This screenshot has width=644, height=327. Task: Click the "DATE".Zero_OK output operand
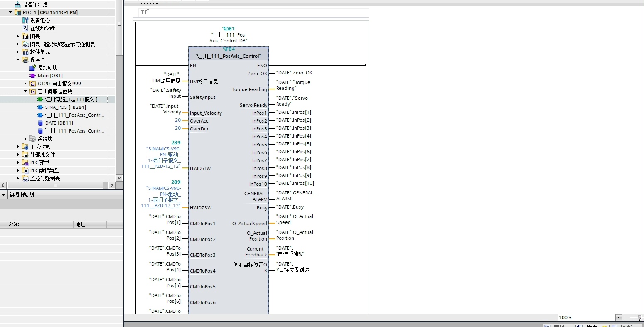coord(294,73)
